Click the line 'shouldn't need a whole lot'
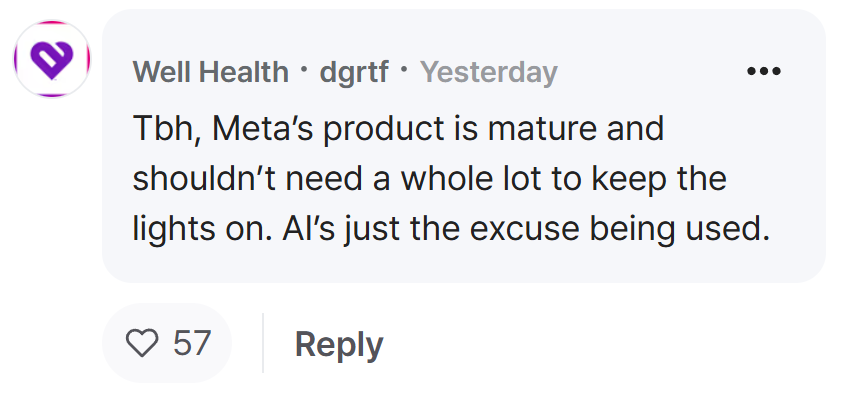 [337, 179]
